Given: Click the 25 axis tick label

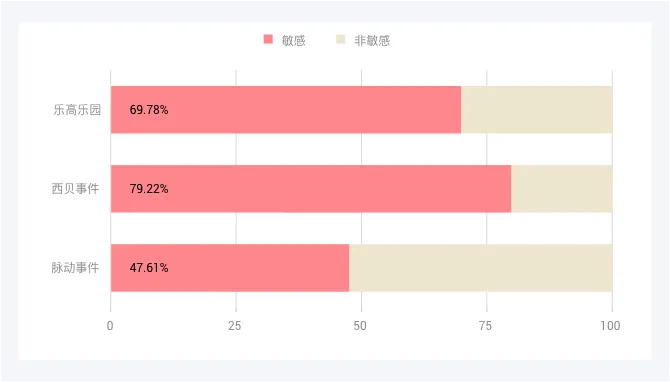Looking at the screenshot, I should point(235,326).
